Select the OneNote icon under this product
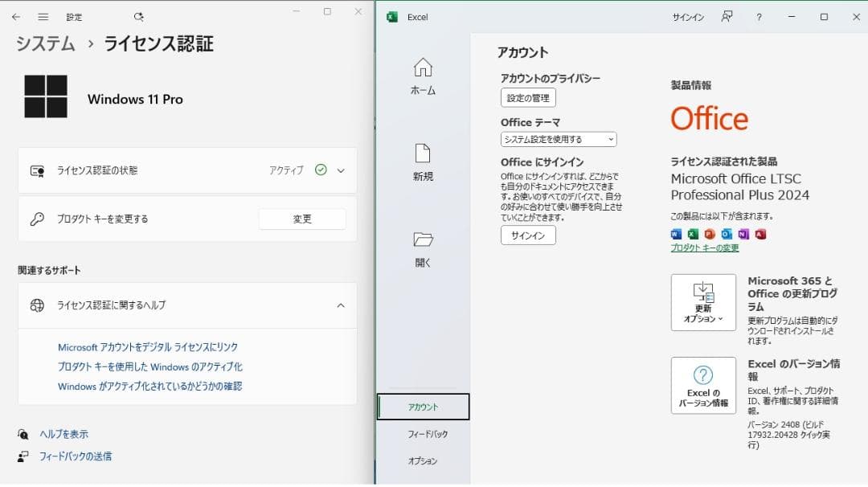This screenshot has height=487, width=868. pos(743,234)
